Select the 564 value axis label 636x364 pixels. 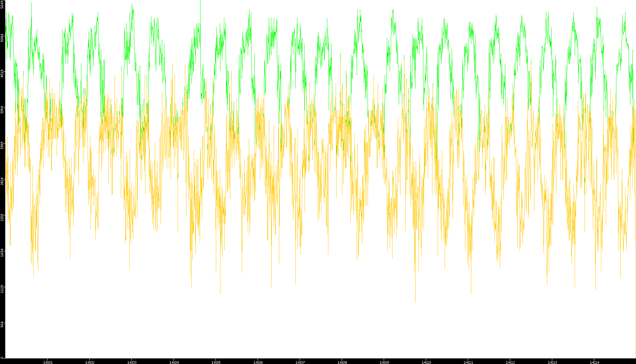tap(2, 324)
